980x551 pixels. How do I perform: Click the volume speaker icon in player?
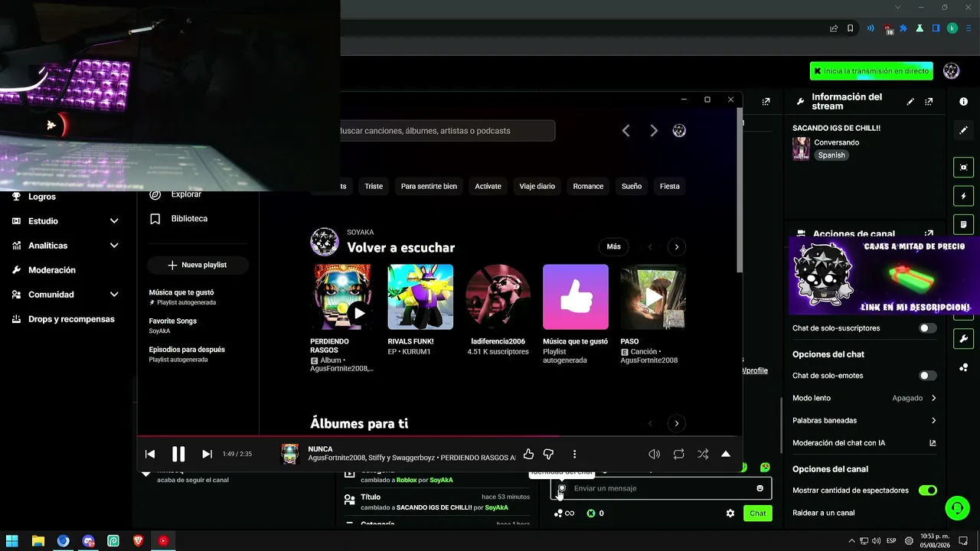[654, 454]
